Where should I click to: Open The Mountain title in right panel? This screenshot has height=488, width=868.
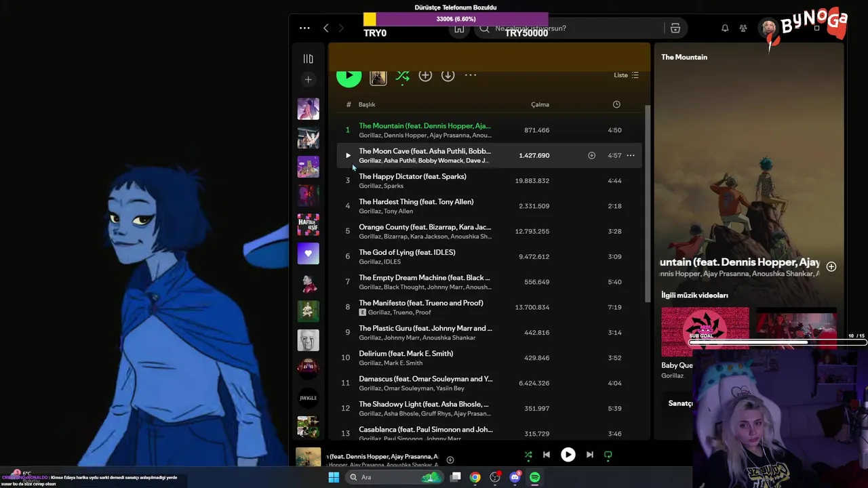pos(684,57)
